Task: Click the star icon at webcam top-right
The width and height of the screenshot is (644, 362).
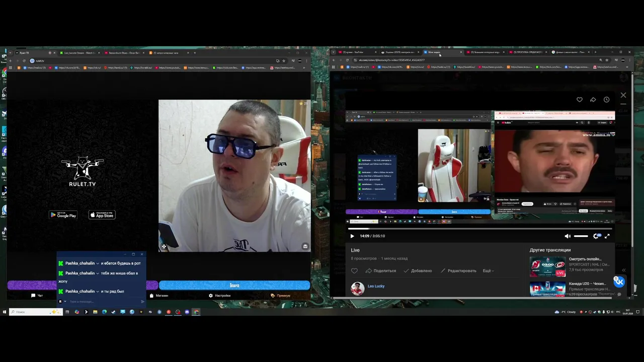Action: click(301, 104)
